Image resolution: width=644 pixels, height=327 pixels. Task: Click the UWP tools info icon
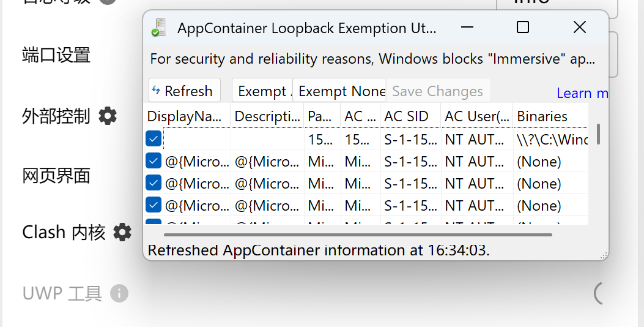pos(119,293)
